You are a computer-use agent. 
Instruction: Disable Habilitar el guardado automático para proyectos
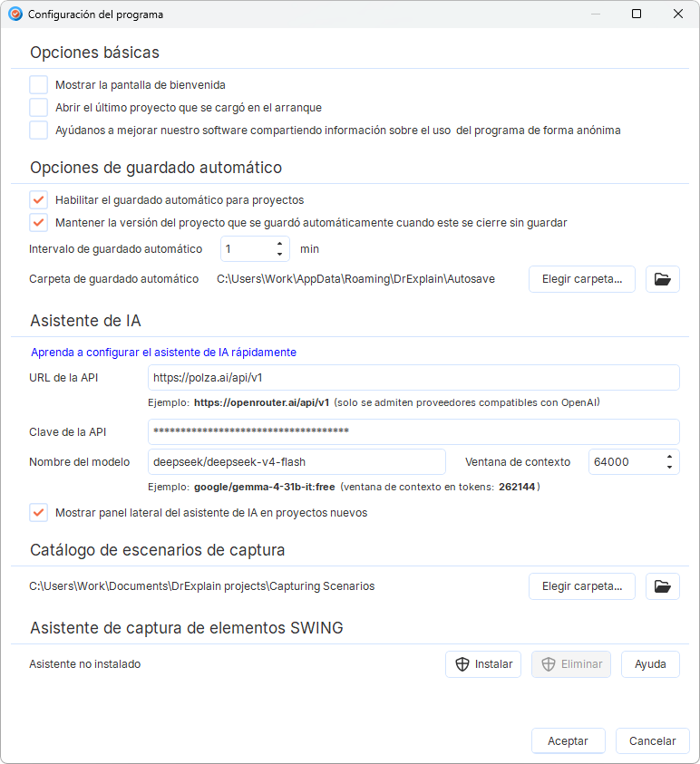point(38,199)
